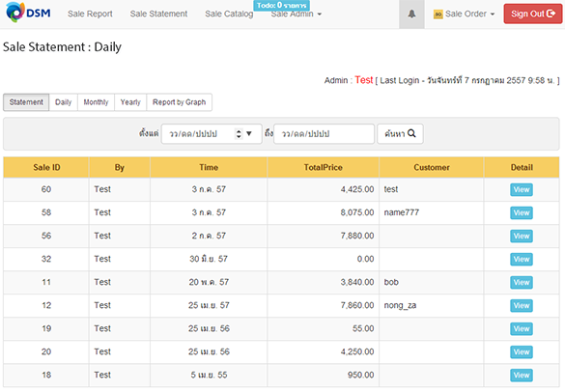Click the DSM logo
Image resolution: width=565 pixels, height=392 pixels.
pyautogui.click(x=28, y=13)
